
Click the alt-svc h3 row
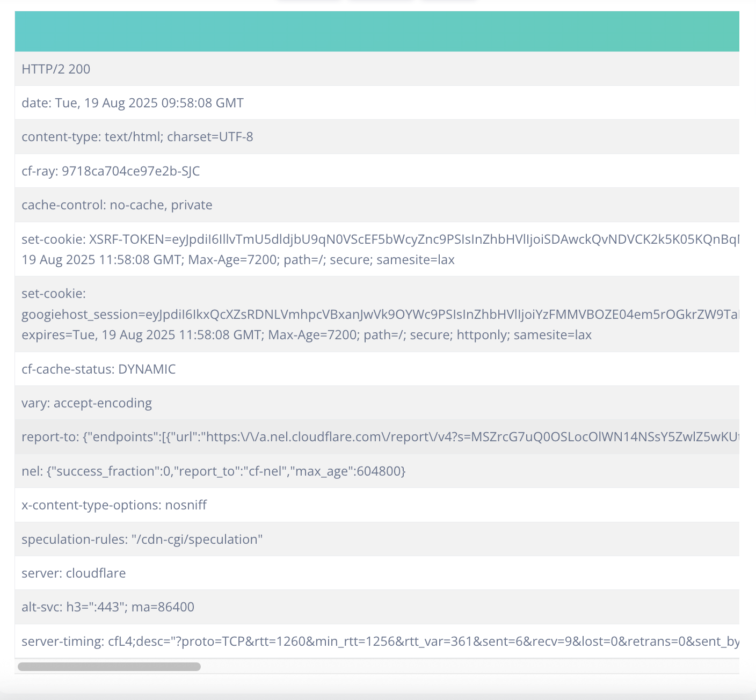click(108, 607)
